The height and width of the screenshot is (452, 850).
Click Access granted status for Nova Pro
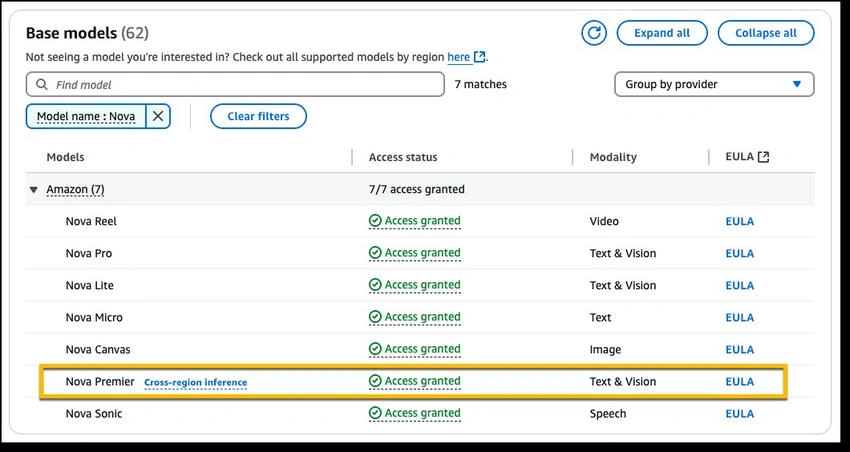(415, 253)
